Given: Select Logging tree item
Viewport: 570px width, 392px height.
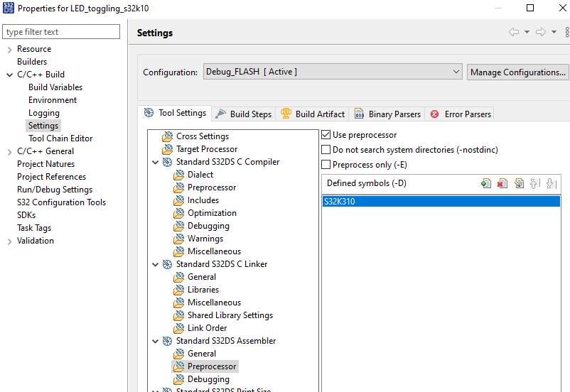Looking at the screenshot, I should [x=43, y=113].
